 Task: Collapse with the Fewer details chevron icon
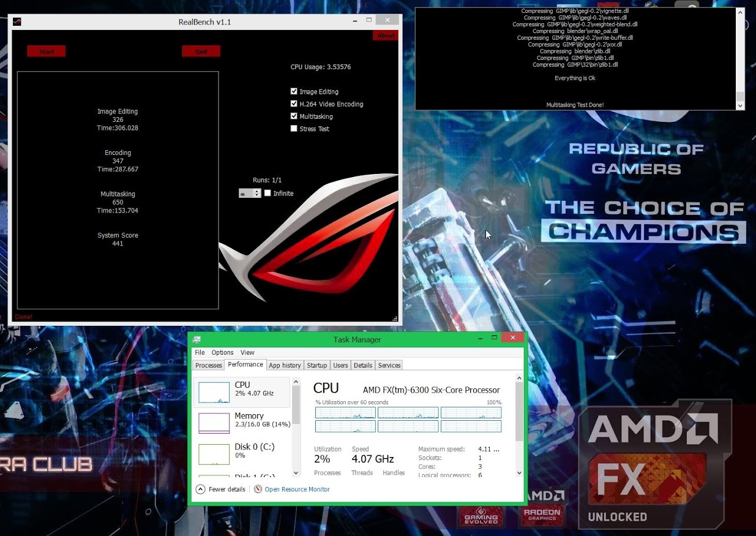tap(200, 489)
